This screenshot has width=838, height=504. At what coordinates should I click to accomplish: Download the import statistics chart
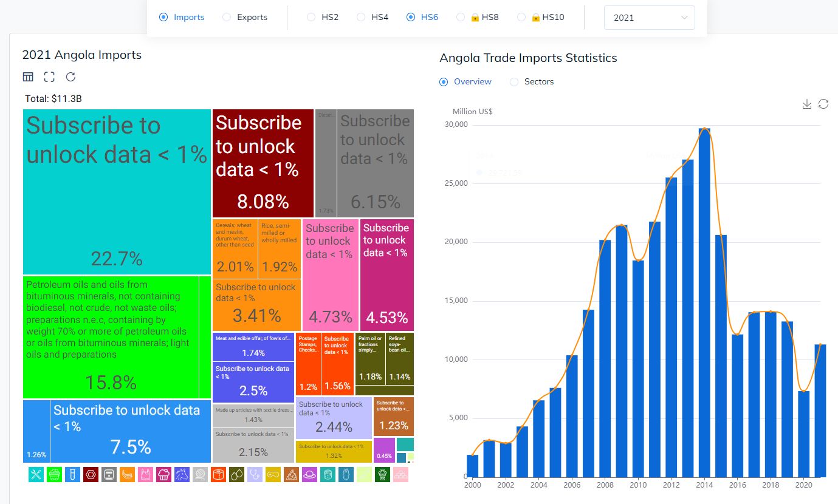click(807, 104)
